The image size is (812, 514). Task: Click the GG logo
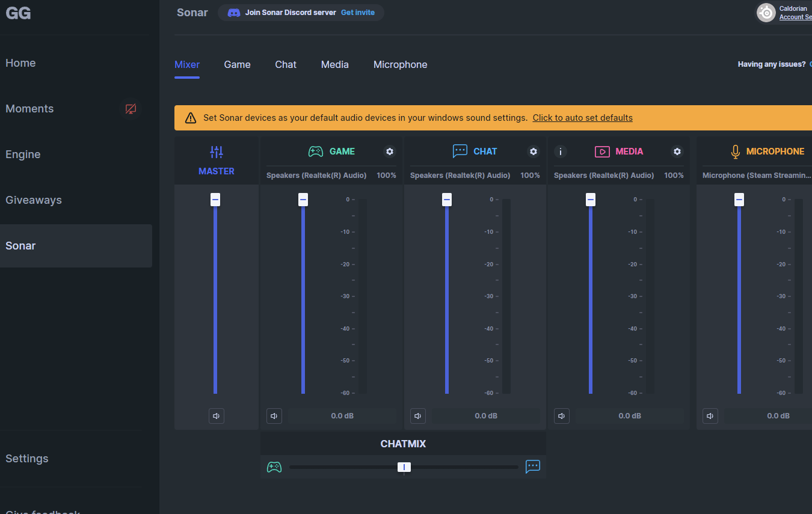(18, 13)
